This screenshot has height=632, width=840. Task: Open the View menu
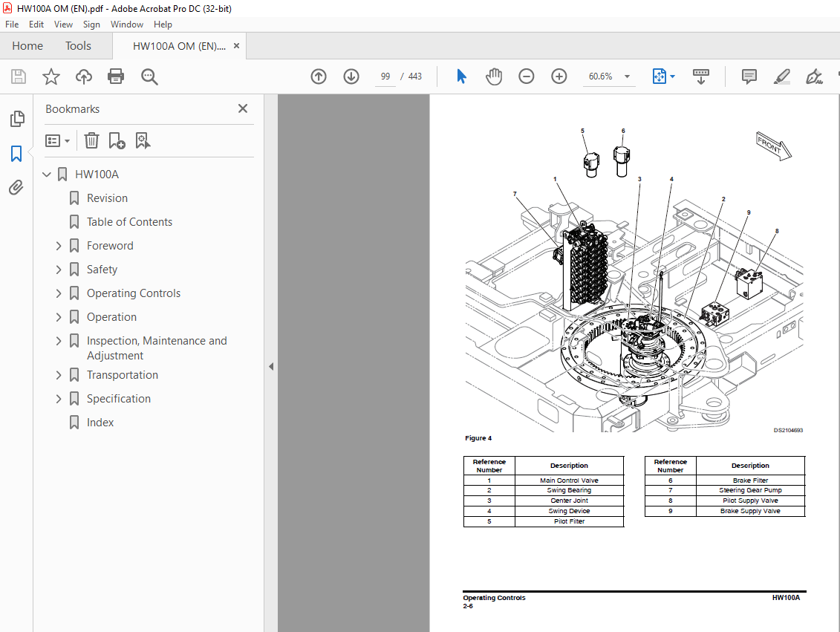pyautogui.click(x=63, y=24)
